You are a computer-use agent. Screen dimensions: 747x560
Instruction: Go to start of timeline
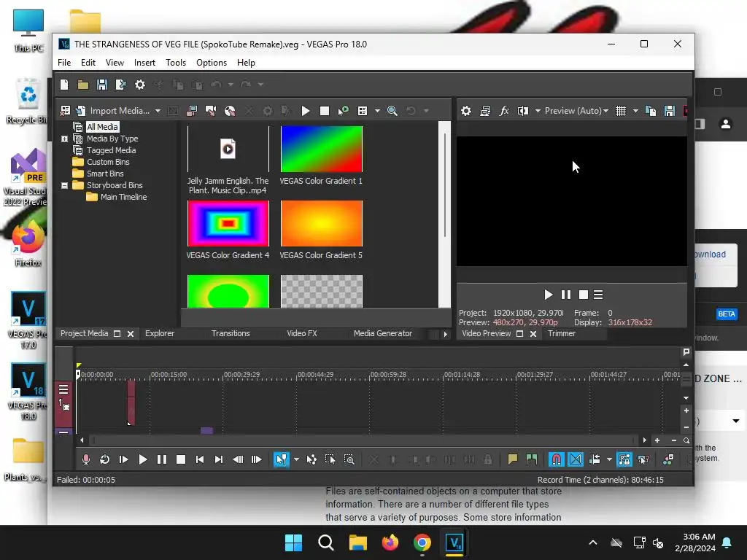pos(200,459)
